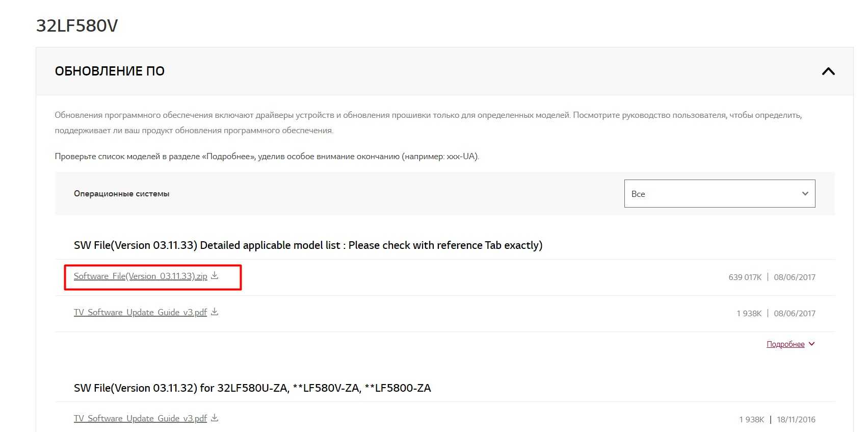Click the Операционные системы label
The image size is (868, 432).
[121, 194]
